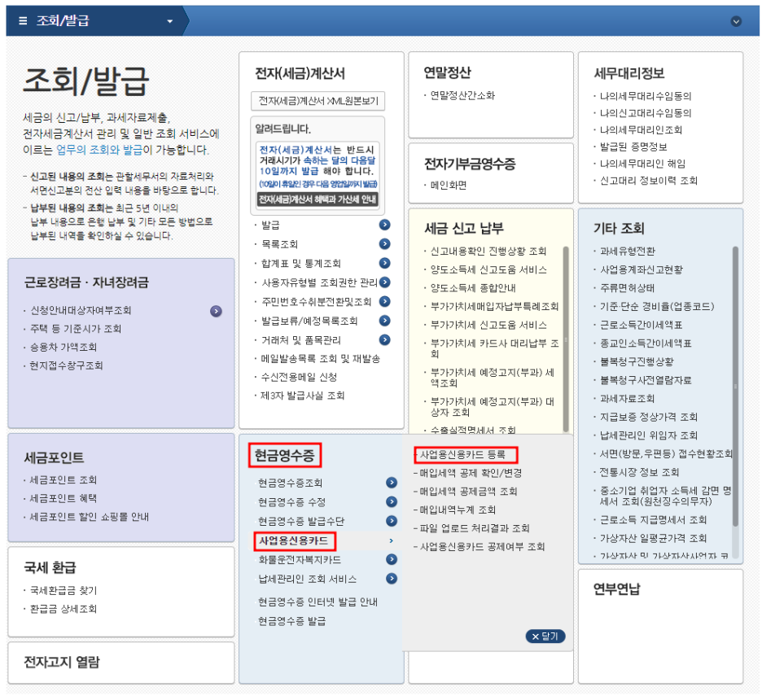
Task: Click arrow icon beside 현금영수증조회
Action: point(392,483)
